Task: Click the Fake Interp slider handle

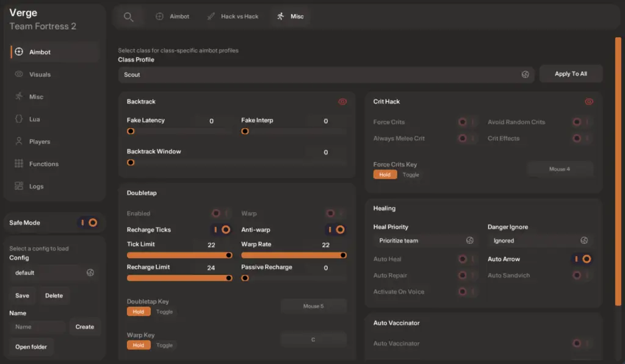Action: tap(245, 131)
